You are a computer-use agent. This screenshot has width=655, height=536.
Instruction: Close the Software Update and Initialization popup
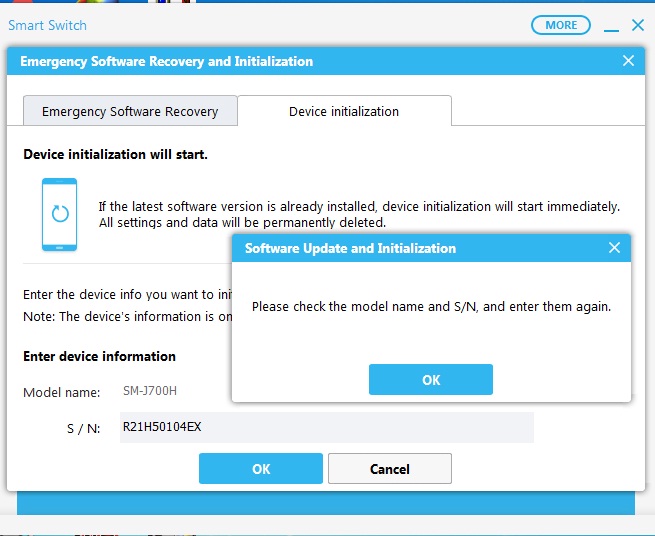click(x=614, y=248)
